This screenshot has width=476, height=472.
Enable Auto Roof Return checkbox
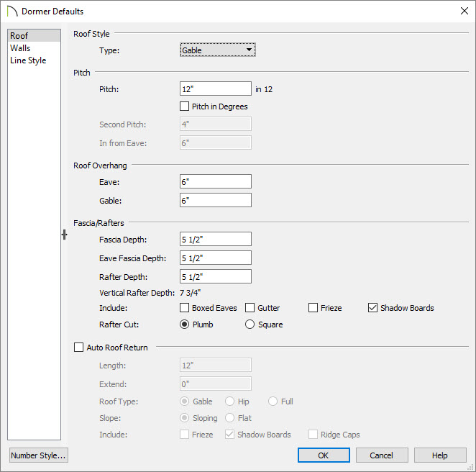click(x=78, y=348)
